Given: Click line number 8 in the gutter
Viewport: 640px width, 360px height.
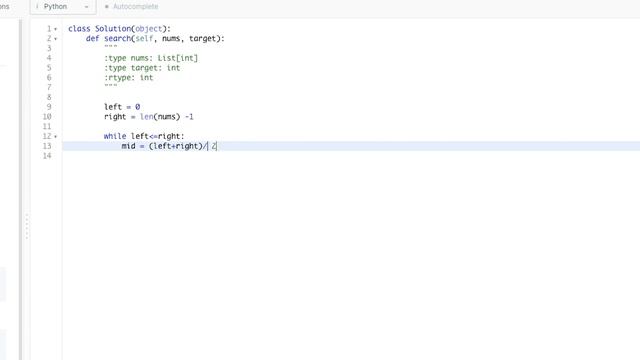Looking at the screenshot, I should coord(49,97).
